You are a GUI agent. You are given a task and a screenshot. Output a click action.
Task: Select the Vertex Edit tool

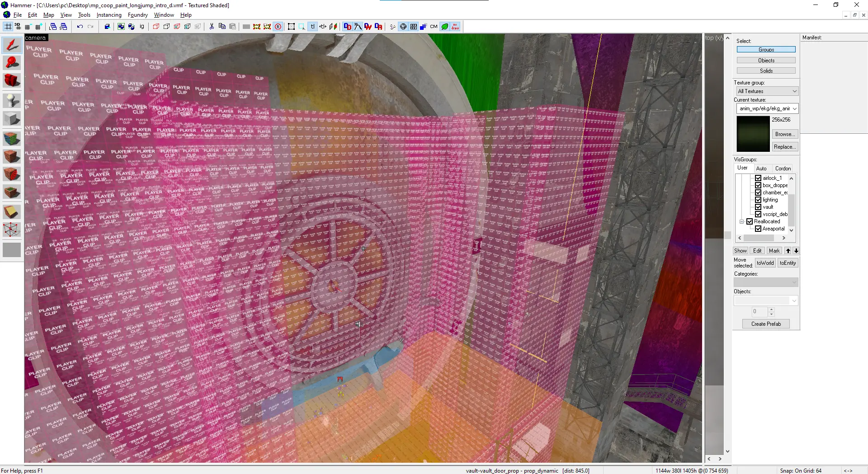(x=12, y=230)
